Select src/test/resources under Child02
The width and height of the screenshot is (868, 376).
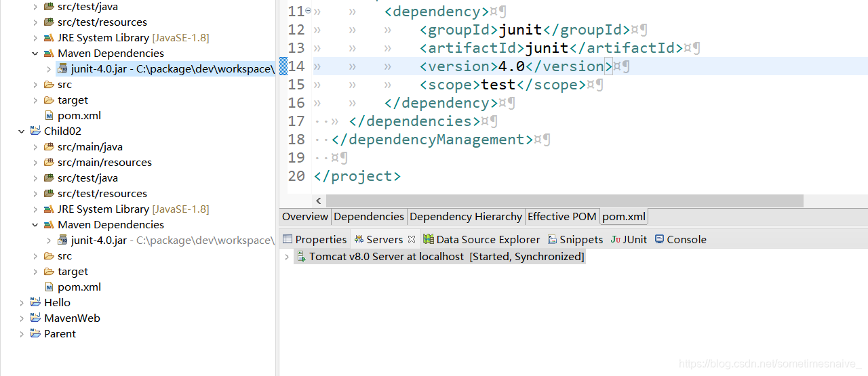tap(102, 193)
